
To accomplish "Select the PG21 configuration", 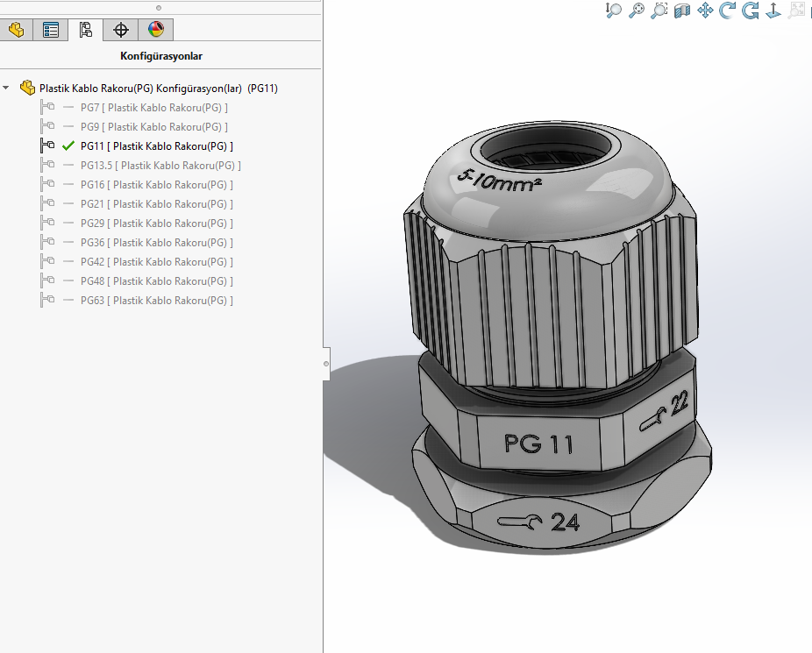I will [x=156, y=204].
